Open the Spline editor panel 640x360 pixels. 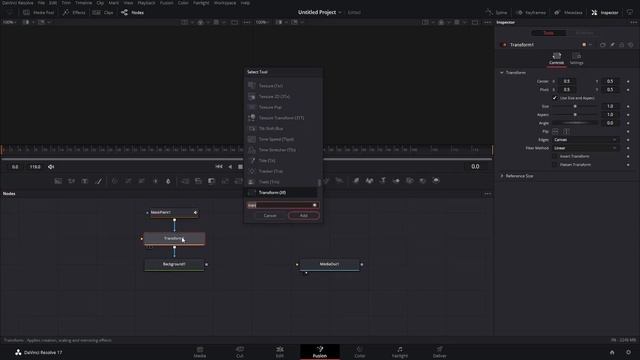[x=496, y=13]
